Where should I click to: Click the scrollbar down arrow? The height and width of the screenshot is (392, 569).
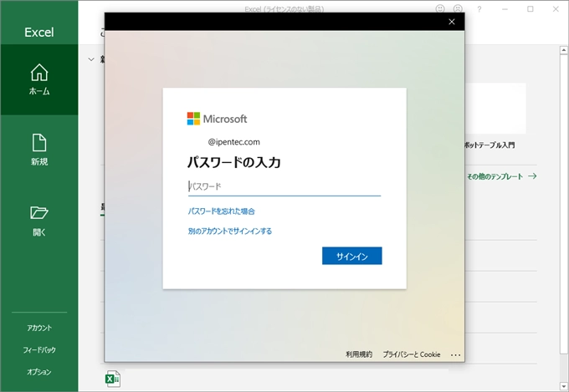point(563,386)
